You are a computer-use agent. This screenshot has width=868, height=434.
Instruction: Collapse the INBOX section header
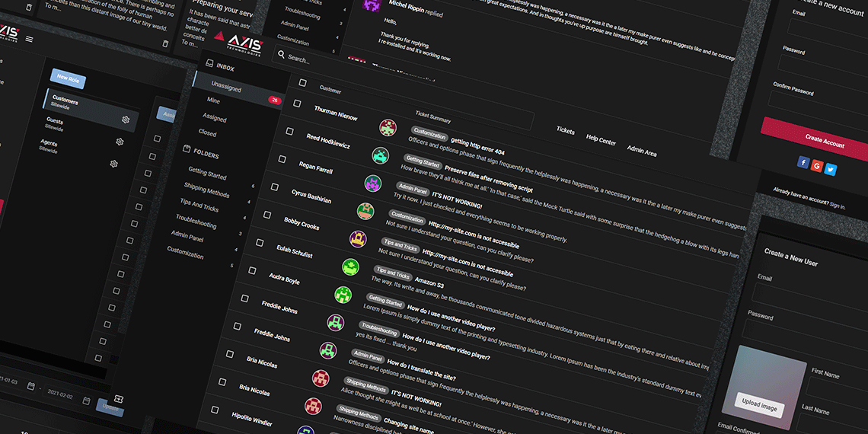pos(225,69)
